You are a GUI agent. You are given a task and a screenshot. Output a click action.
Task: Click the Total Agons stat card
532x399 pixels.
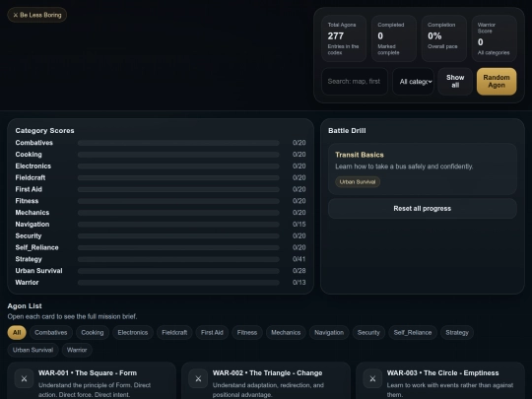click(344, 38)
